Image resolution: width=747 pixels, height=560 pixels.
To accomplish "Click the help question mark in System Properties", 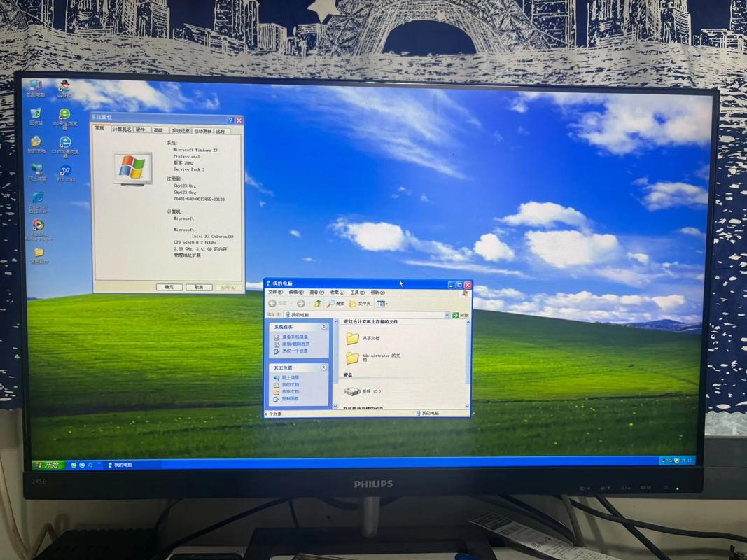I will [x=230, y=120].
